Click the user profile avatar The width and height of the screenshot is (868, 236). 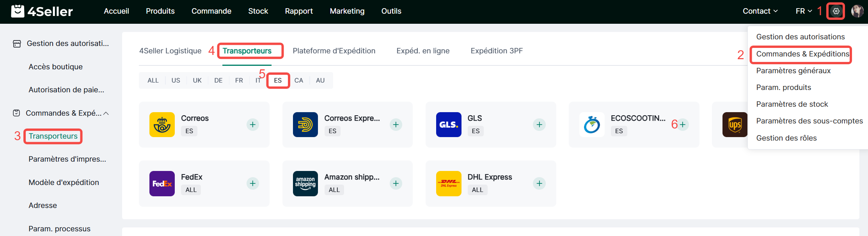tap(857, 11)
